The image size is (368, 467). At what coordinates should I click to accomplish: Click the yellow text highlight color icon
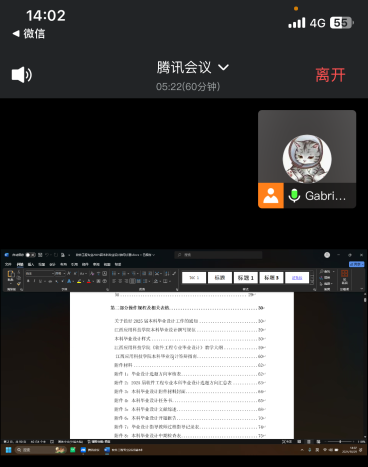coord(79,281)
